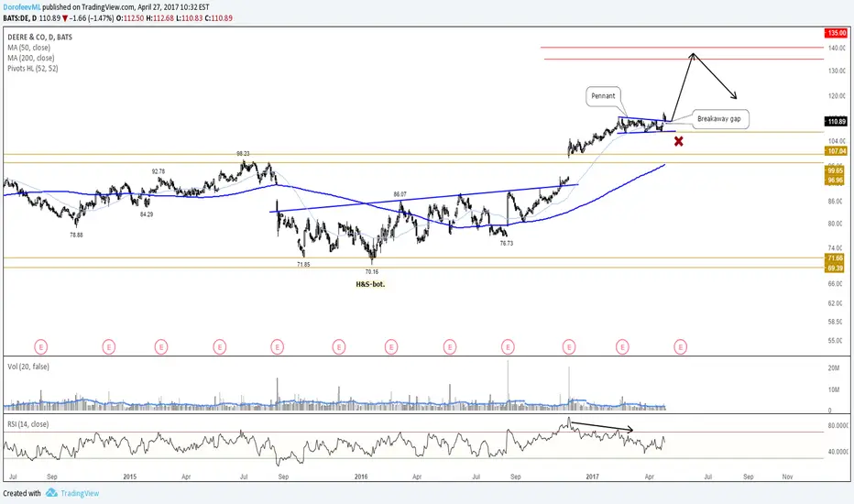The height and width of the screenshot is (504, 854).
Task: Select the MA (50, close) indicator label
Action: tap(29, 48)
